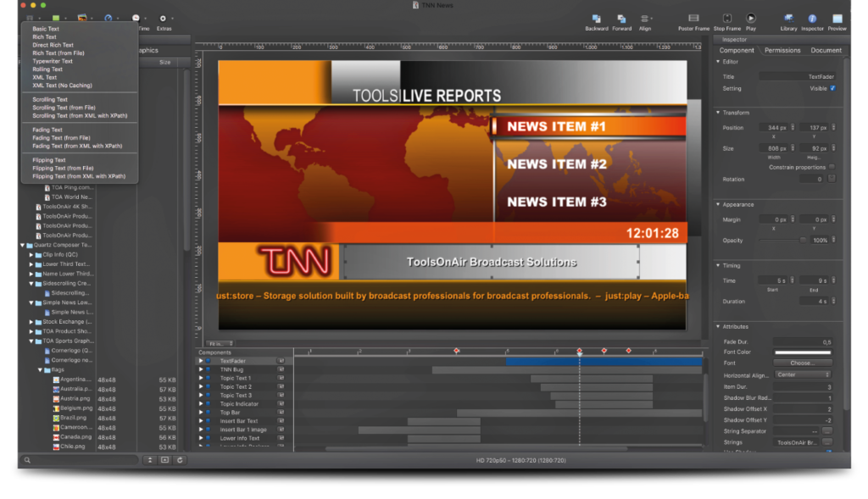Select the Argentina flag image icon
The height and width of the screenshot is (499, 868).
(x=56, y=380)
